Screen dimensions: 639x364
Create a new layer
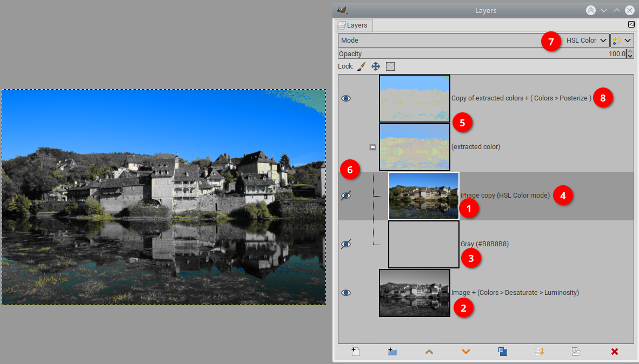pyautogui.click(x=355, y=352)
